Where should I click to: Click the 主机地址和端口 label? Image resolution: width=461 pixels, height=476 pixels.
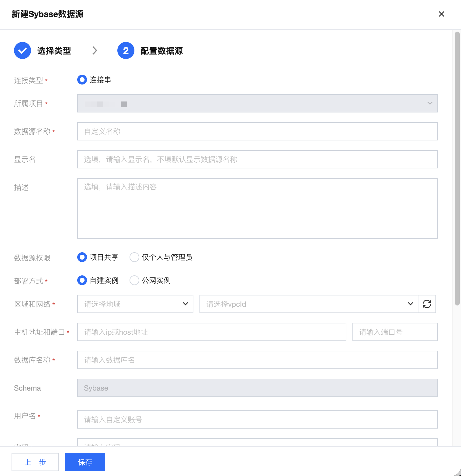(x=40, y=332)
